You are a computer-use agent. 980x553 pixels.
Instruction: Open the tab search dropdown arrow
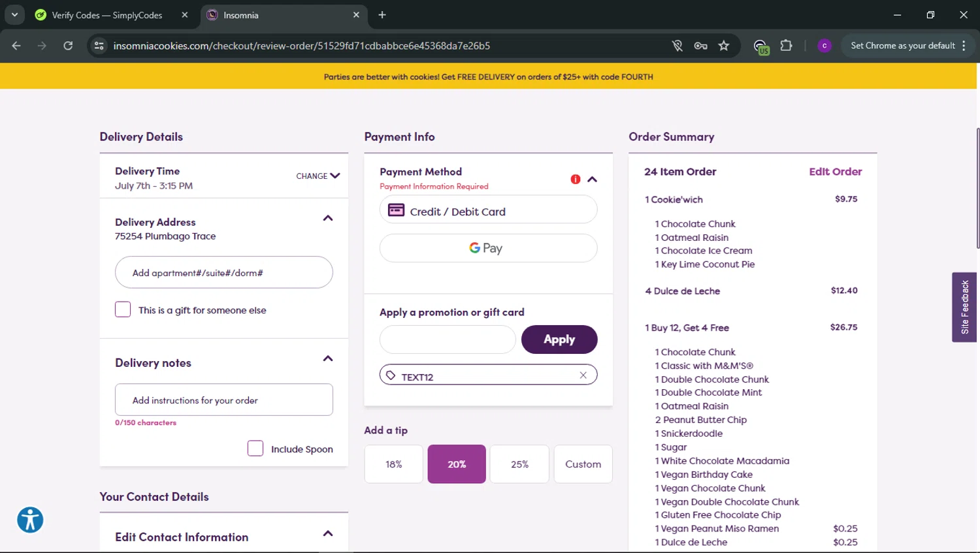14,14
